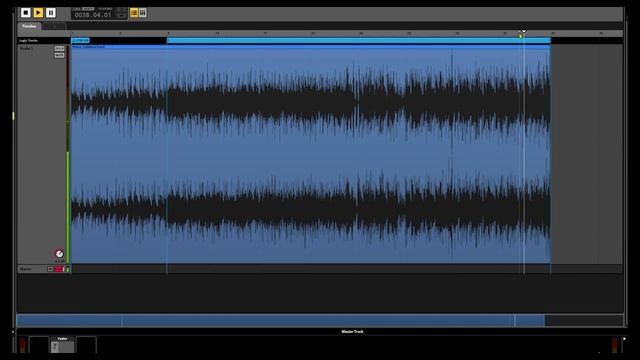
Task: Click the output level meter at deck right
Action: point(615,345)
